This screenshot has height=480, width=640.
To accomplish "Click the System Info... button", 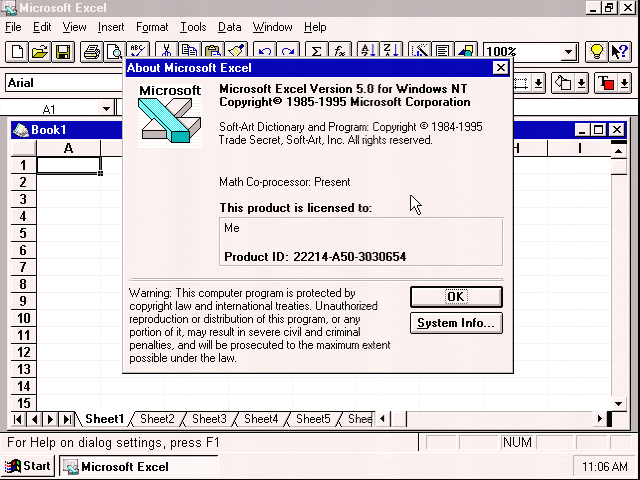I will point(456,323).
